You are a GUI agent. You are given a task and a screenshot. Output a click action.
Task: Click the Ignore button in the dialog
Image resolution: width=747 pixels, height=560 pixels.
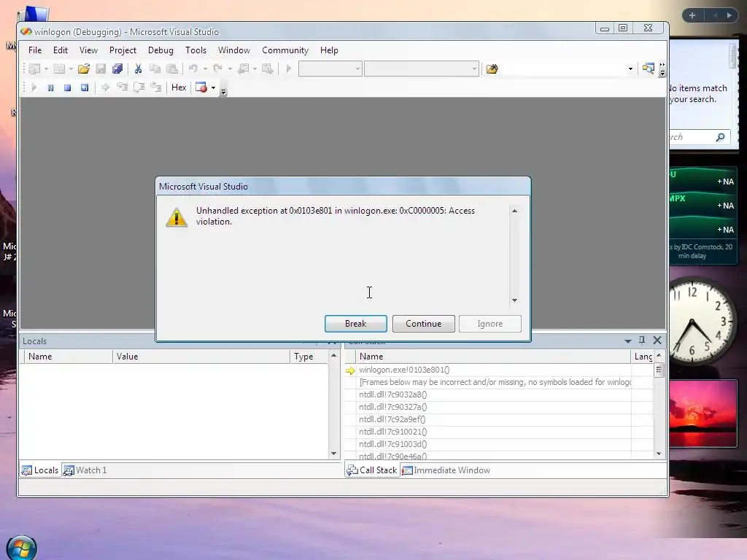[x=489, y=324]
